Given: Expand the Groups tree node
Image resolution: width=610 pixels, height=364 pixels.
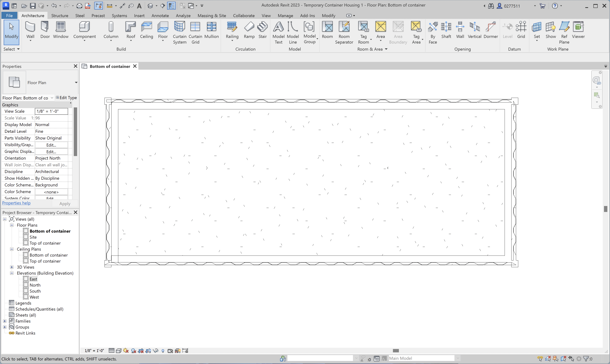Looking at the screenshot, I should click(5, 327).
